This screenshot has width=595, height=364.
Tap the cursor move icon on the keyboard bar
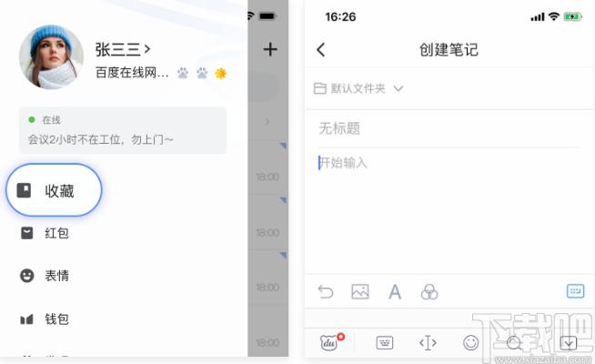point(428,343)
